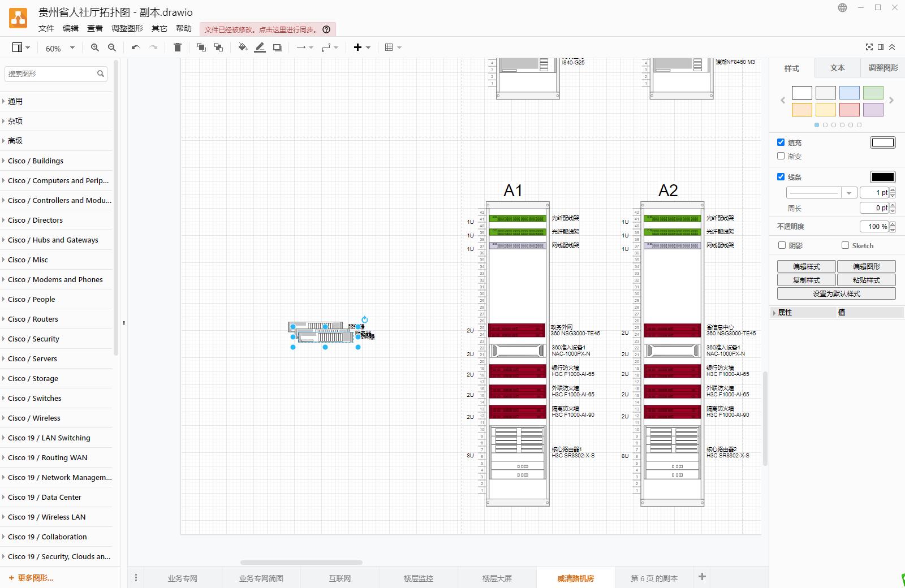Enable the 渐变 gradient checkbox

point(781,156)
